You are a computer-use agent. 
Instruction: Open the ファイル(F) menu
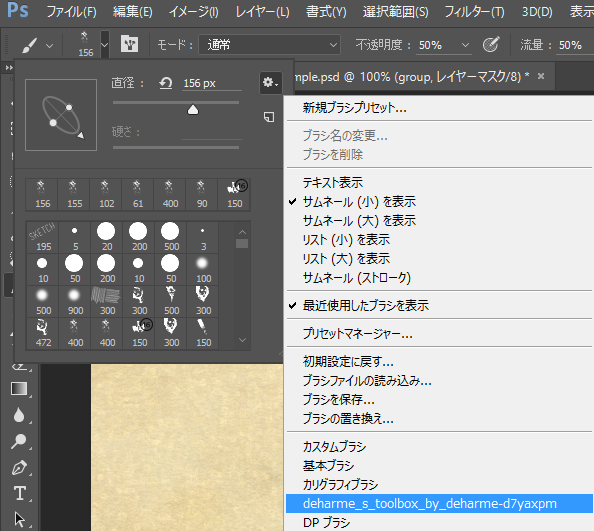[71, 12]
